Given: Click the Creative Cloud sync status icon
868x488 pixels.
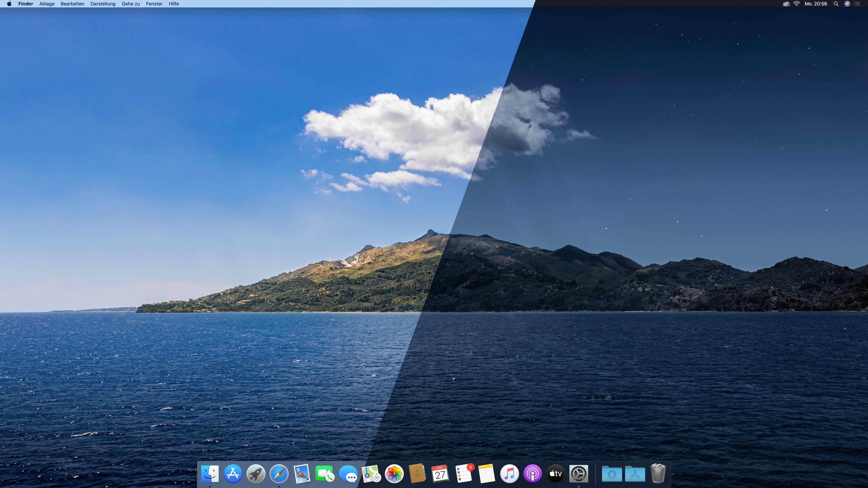Looking at the screenshot, I should click(x=786, y=4).
